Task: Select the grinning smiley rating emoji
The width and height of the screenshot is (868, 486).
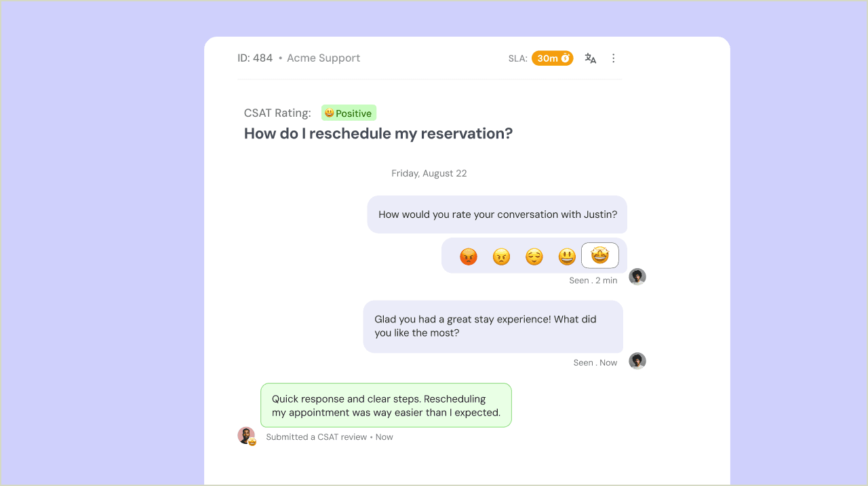Action: pos(567,257)
